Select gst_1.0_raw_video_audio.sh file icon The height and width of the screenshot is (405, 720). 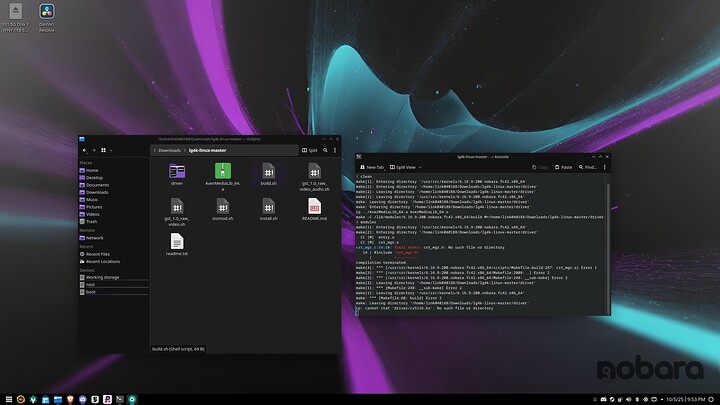point(315,172)
